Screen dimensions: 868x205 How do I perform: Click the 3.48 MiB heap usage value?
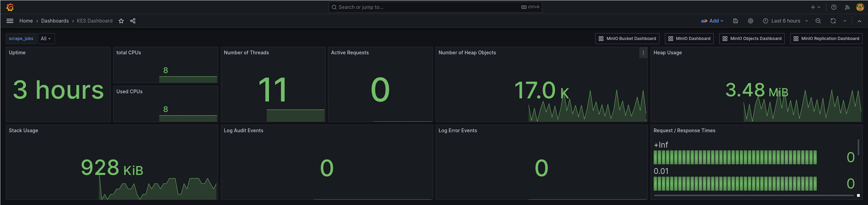tap(757, 90)
